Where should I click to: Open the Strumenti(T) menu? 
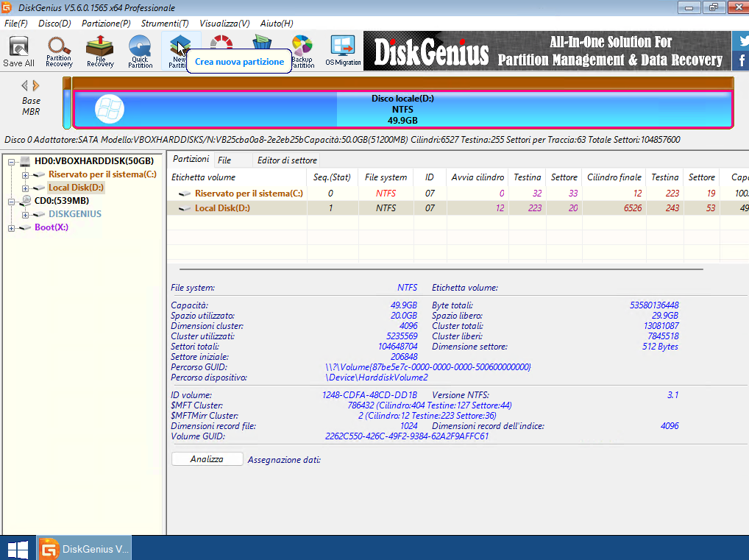[x=165, y=24]
